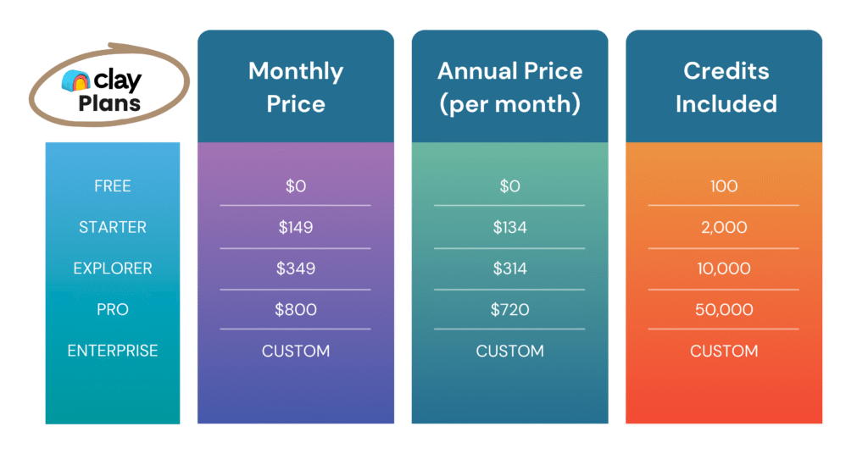868x454 pixels.
Task: Open the ENTERPRISE plan label
Action: [x=113, y=351]
